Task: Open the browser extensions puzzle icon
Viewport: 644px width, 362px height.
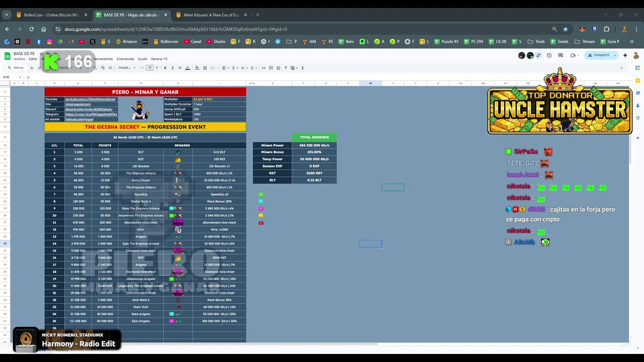Action: click(606, 29)
